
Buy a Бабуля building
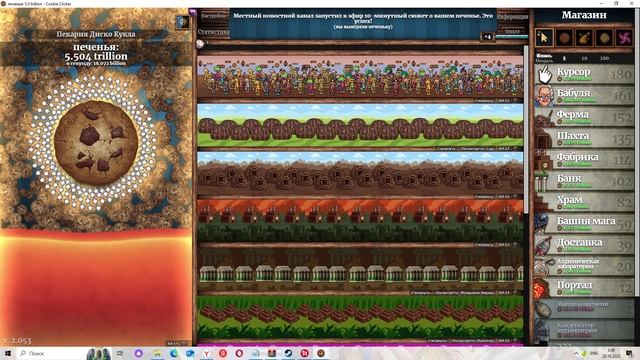click(x=584, y=96)
